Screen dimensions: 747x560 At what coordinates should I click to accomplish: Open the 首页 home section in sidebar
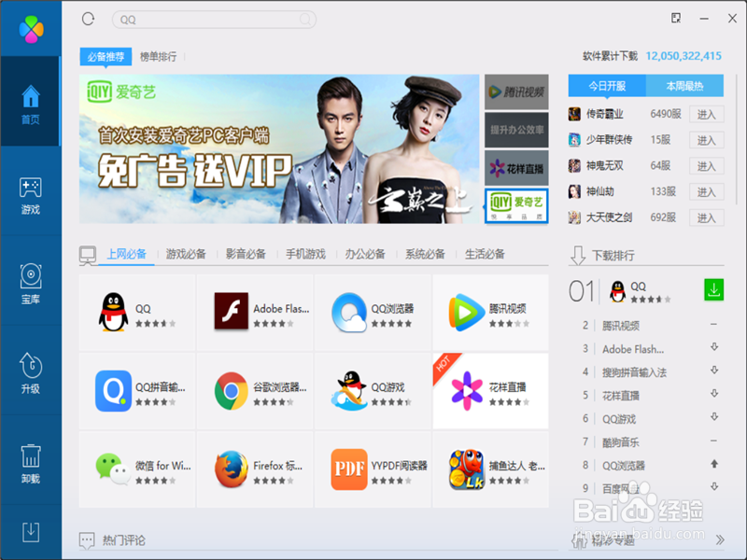pyautogui.click(x=31, y=101)
